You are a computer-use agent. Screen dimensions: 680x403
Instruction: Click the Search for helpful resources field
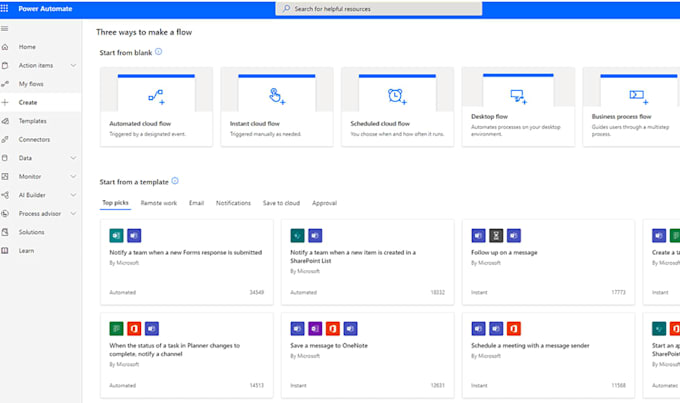click(x=379, y=9)
